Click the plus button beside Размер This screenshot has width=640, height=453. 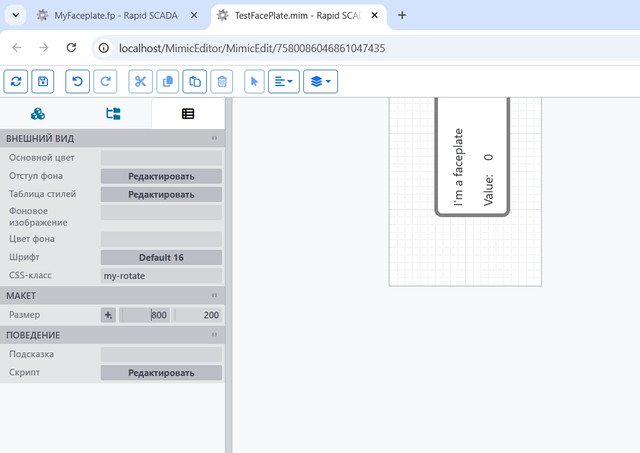(108, 315)
